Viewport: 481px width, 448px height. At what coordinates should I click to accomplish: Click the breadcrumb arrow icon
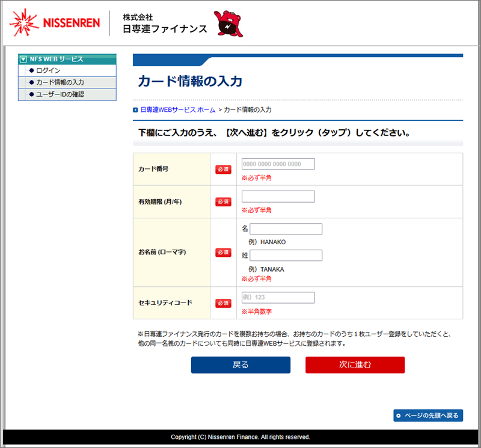tap(135, 110)
